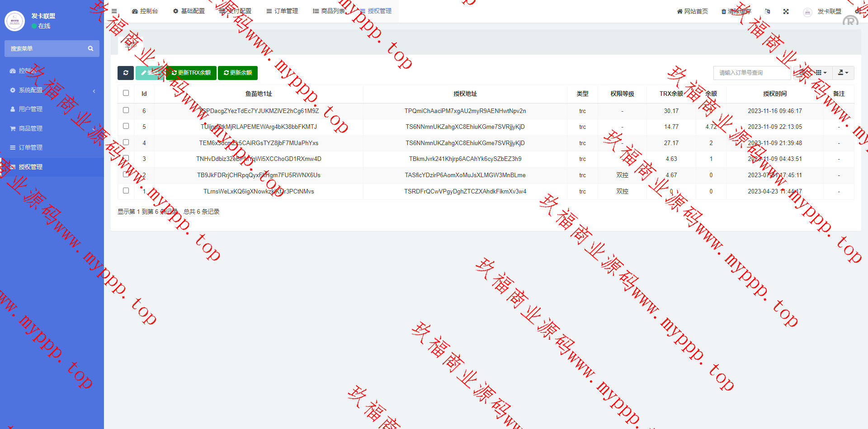Click the dark refresh table icon button
The height and width of the screenshot is (429, 868).
coord(125,73)
